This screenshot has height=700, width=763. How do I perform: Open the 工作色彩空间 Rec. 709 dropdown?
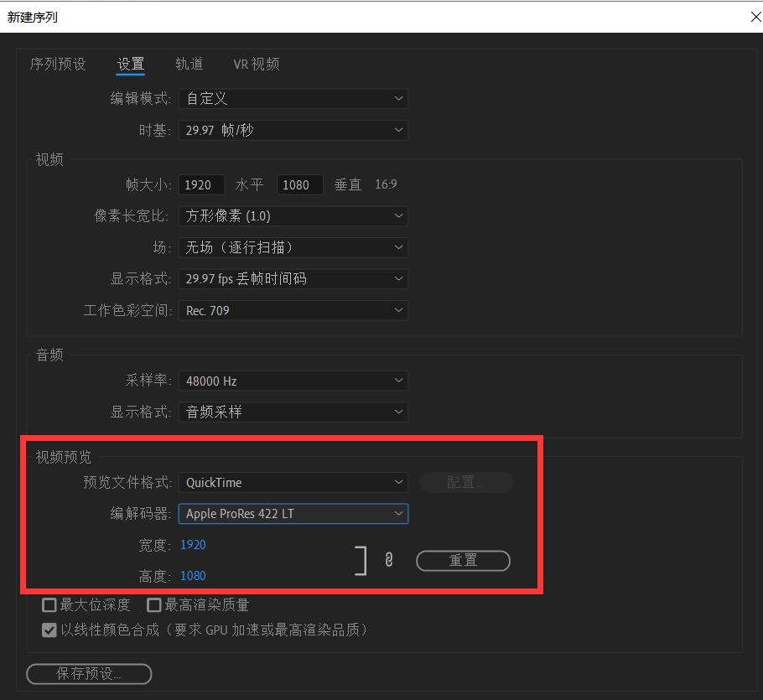293,310
